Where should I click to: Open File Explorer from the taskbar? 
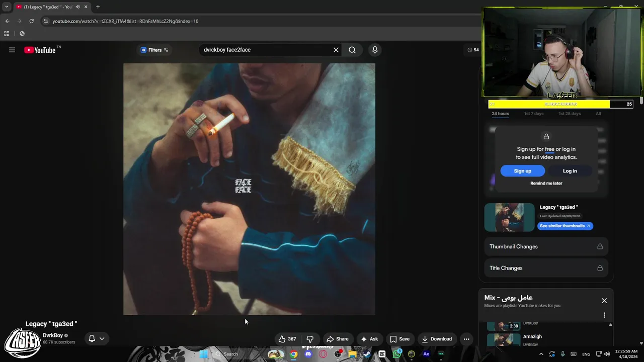click(353, 354)
